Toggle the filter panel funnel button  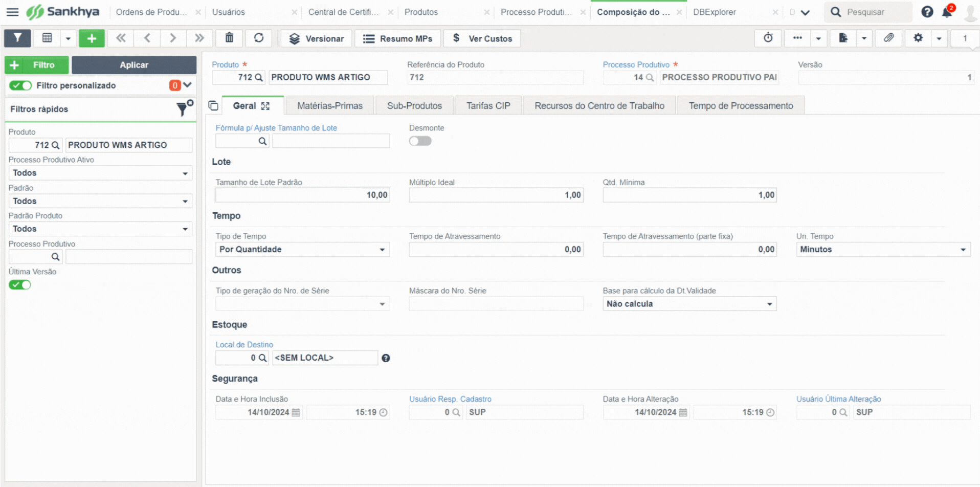(x=17, y=38)
